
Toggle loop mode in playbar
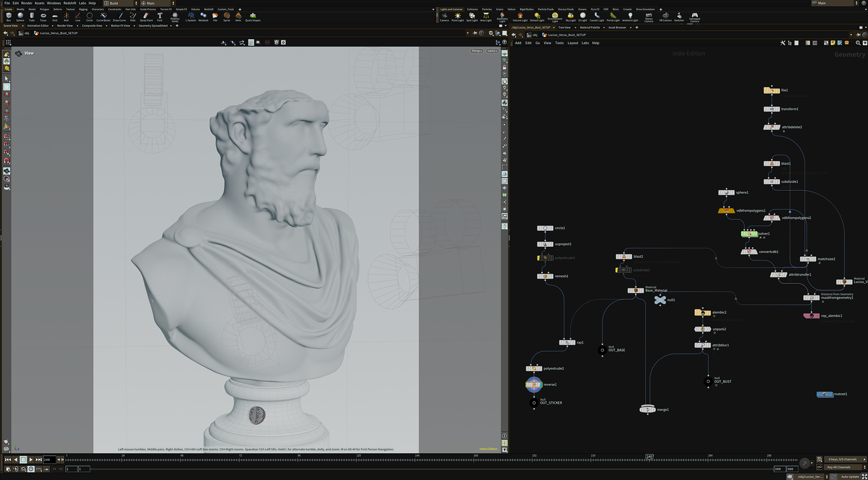(x=23, y=469)
